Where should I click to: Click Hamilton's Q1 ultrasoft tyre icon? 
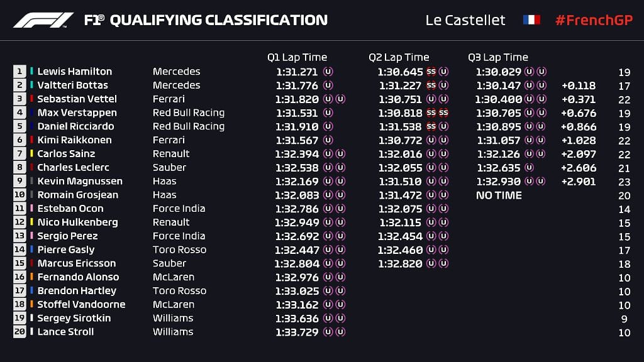(328, 72)
